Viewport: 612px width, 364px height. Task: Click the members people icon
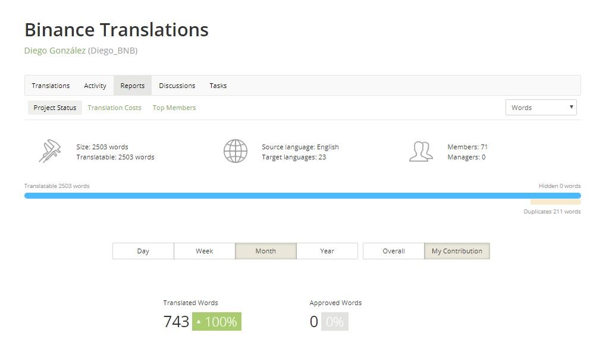coord(420,152)
